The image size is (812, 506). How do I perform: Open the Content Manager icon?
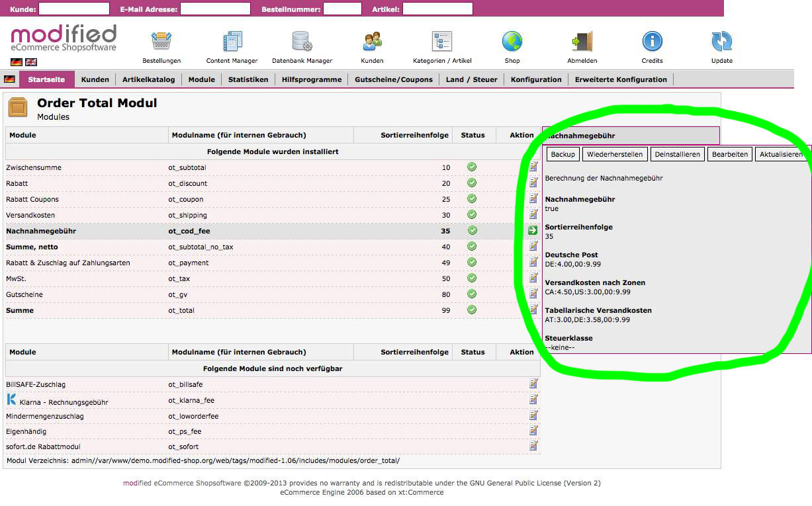[x=232, y=42]
